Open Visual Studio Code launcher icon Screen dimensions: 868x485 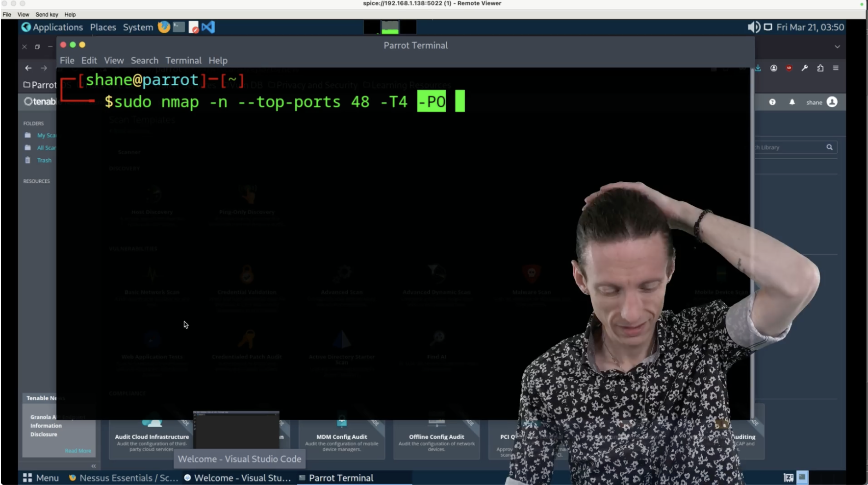tap(208, 27)
